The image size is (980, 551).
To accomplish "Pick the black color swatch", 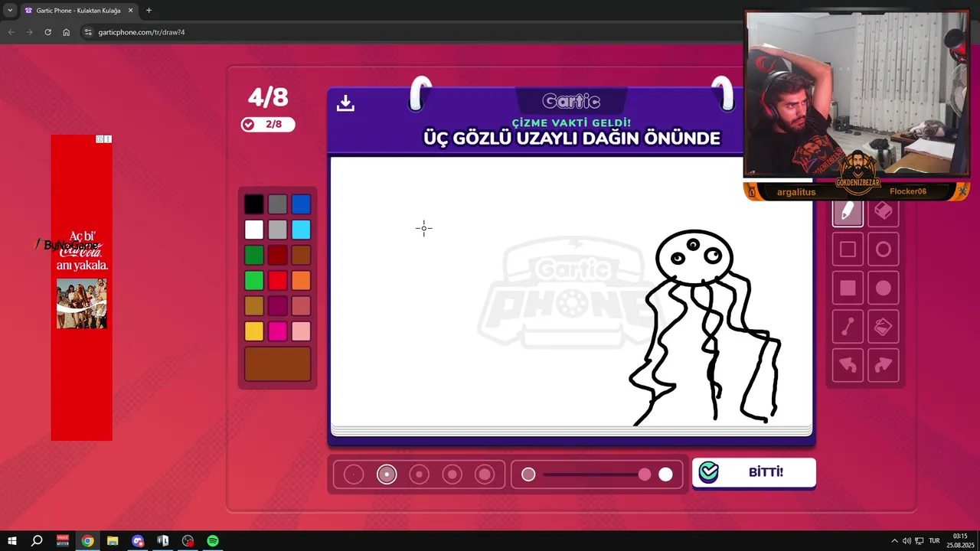I will [x=254, y=204].
